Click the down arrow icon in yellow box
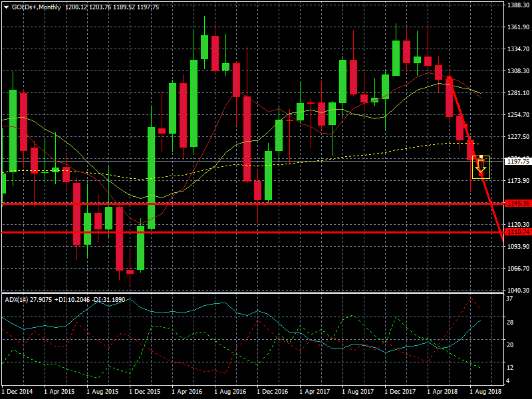Screen dimensions: 532x399 tap(480, 166)
